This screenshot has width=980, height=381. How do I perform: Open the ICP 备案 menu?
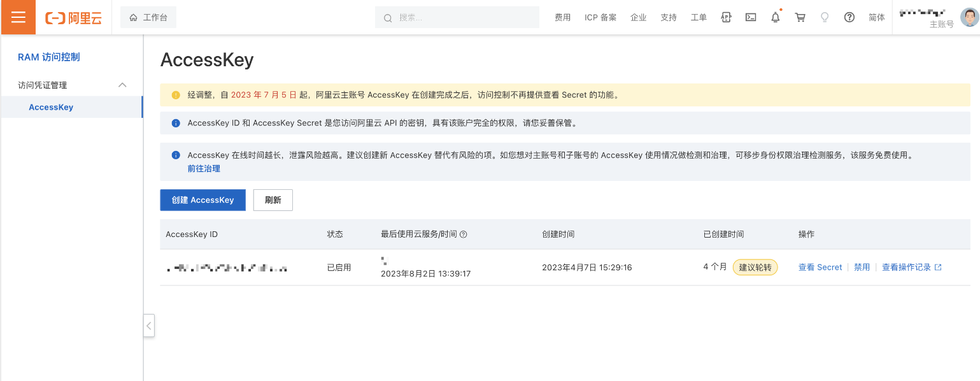pyautogui.click(x=600, y=18)
